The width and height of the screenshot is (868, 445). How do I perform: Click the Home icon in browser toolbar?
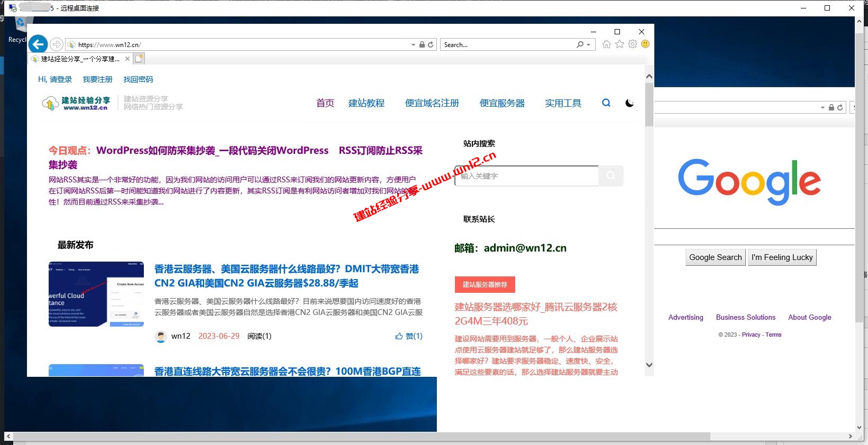pyautogui.click(x=607, y=44)
